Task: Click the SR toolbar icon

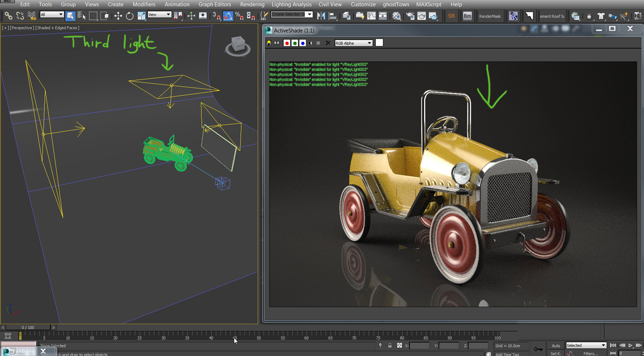Action: pos(451,16)
